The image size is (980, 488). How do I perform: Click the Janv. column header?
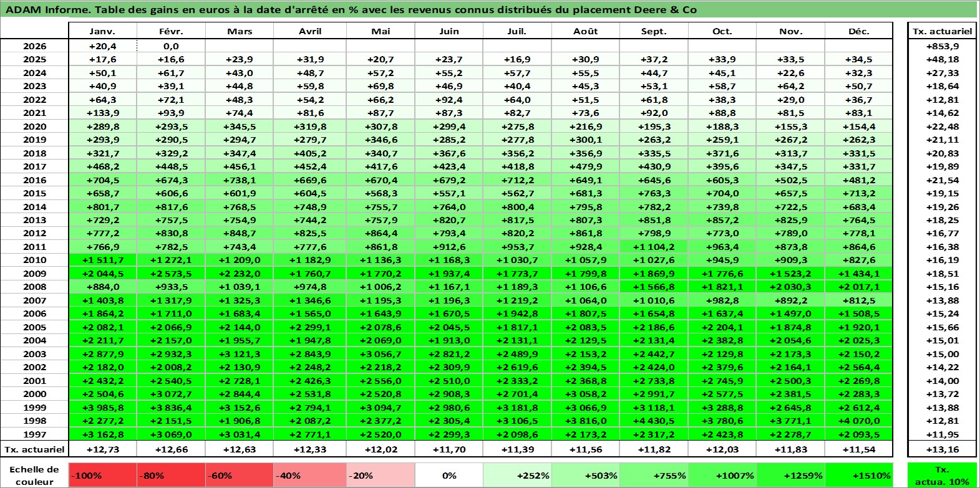click(102, 31)
